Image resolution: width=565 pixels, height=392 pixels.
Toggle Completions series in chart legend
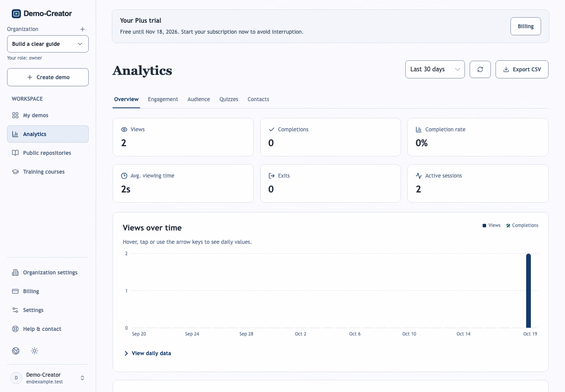click(522, 225)
